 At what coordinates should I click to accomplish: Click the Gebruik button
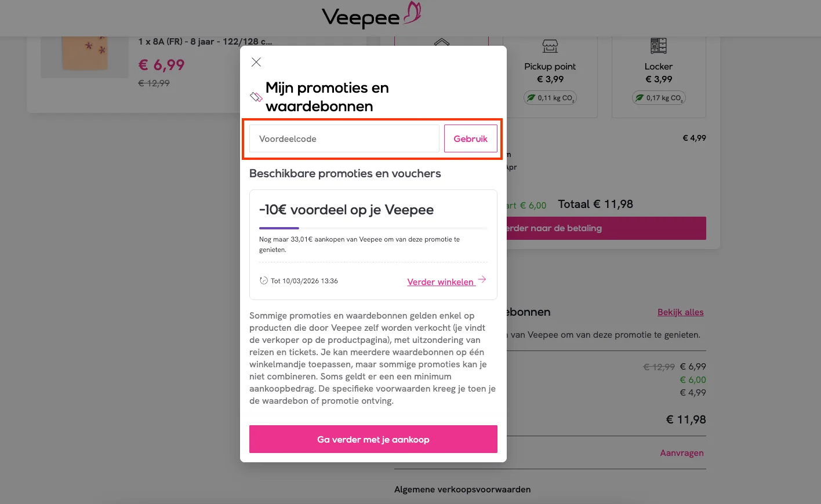click(470, 138)
